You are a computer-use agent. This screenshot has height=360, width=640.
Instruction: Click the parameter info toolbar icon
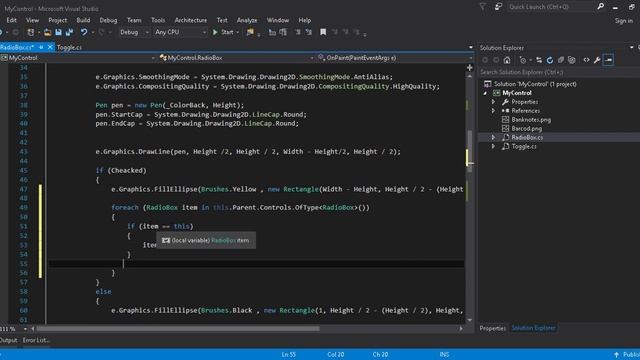283,32
